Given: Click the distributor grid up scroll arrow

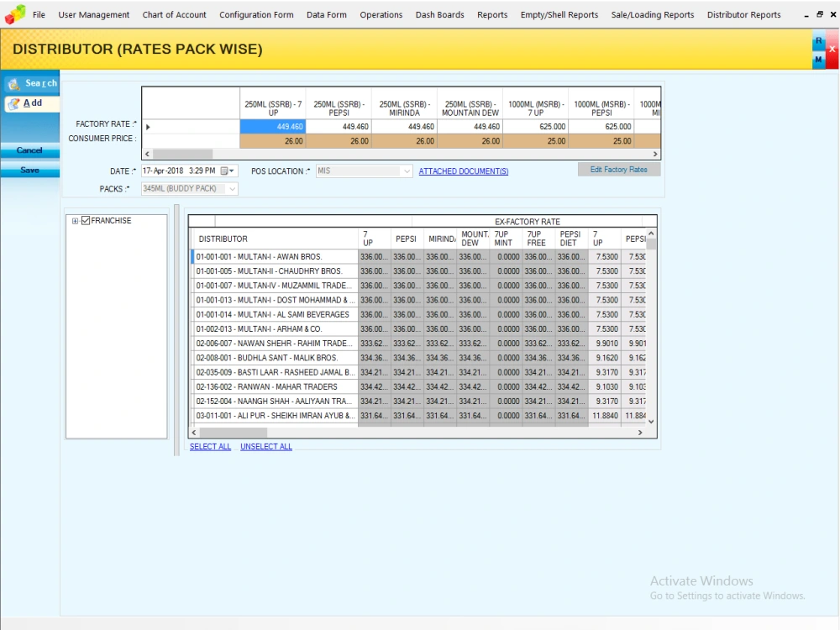Looking at the screenshot, I should pos(651,234).
